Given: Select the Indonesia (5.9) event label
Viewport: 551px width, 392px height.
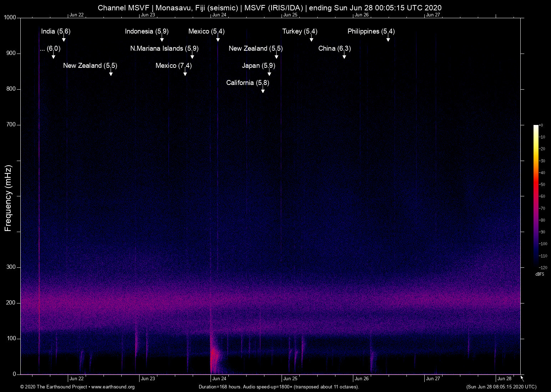Looking at the screenshot, I should point(147,31).
